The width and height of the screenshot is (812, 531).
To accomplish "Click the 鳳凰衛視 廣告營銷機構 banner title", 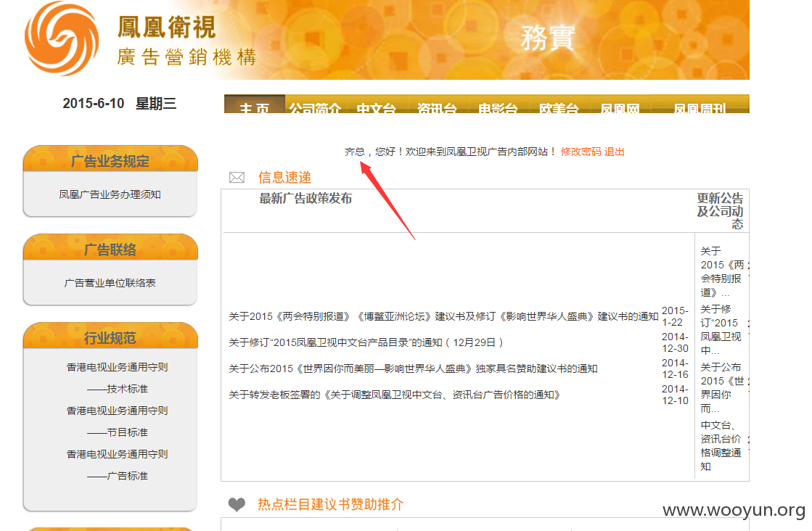I will coord(186,41).
